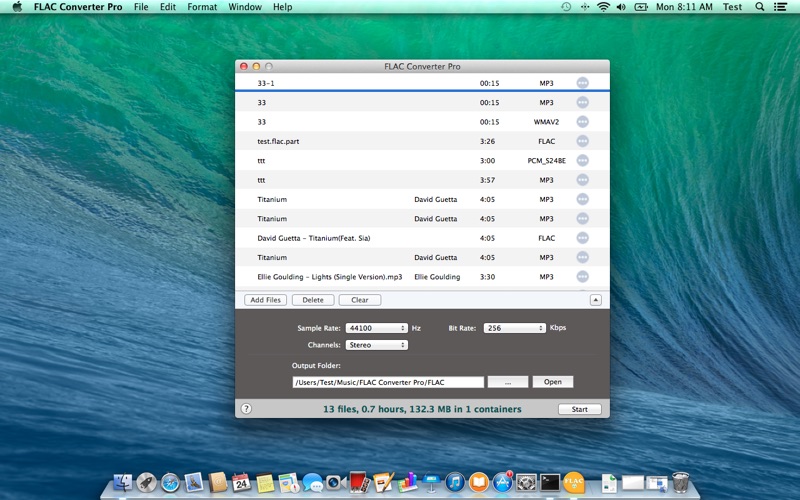Open the Edit menu

[x=168, y=7]
